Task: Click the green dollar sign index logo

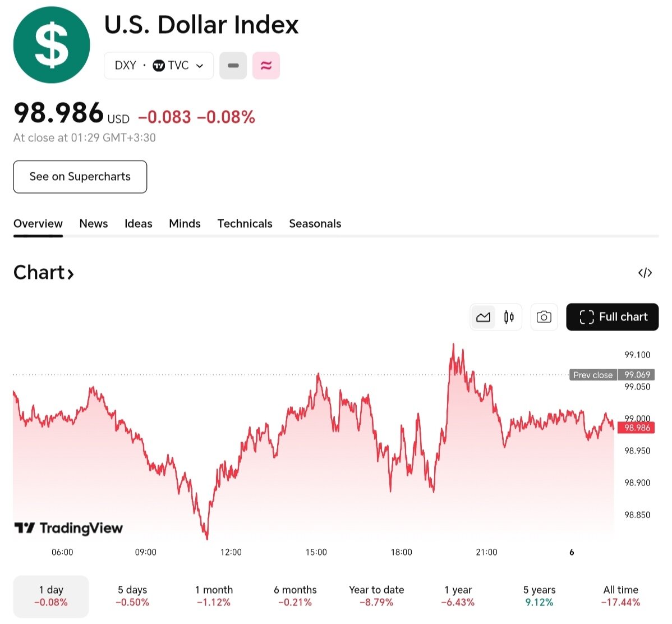Action: pos(51,44)
